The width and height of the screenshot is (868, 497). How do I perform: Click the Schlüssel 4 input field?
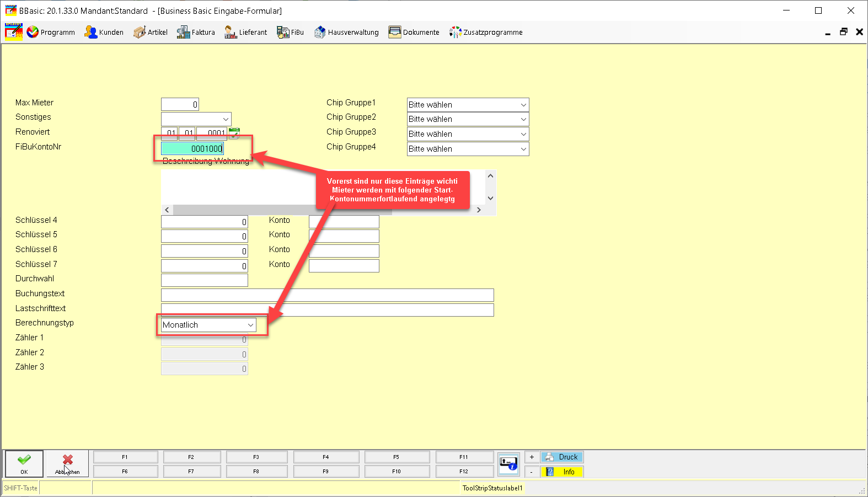coord(205,222)
